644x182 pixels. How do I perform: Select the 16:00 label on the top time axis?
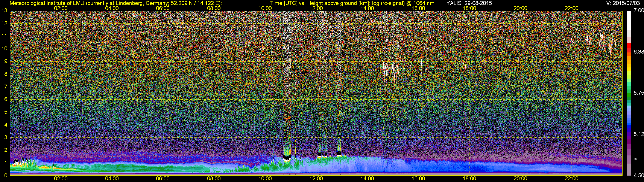point(418,8)
